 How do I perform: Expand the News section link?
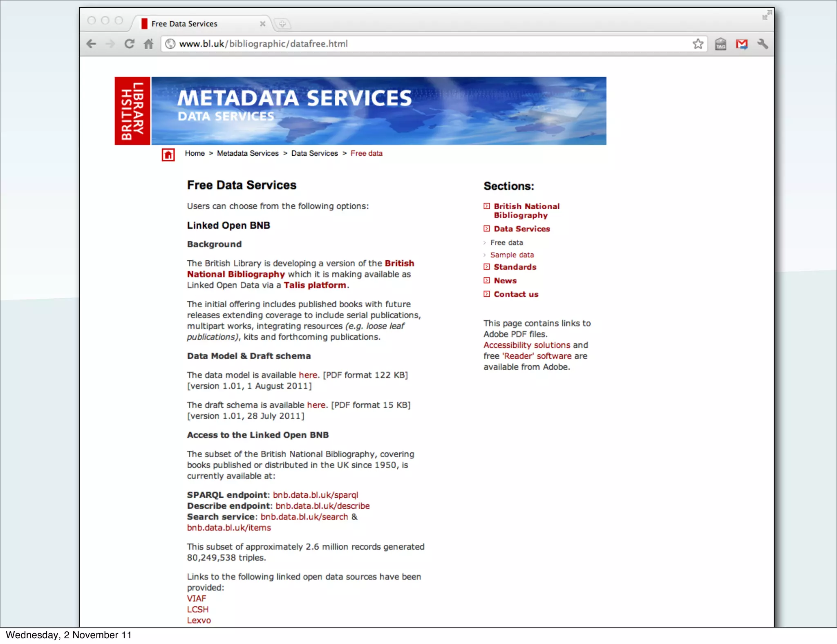pyautogui.click(x=505, y=281)
